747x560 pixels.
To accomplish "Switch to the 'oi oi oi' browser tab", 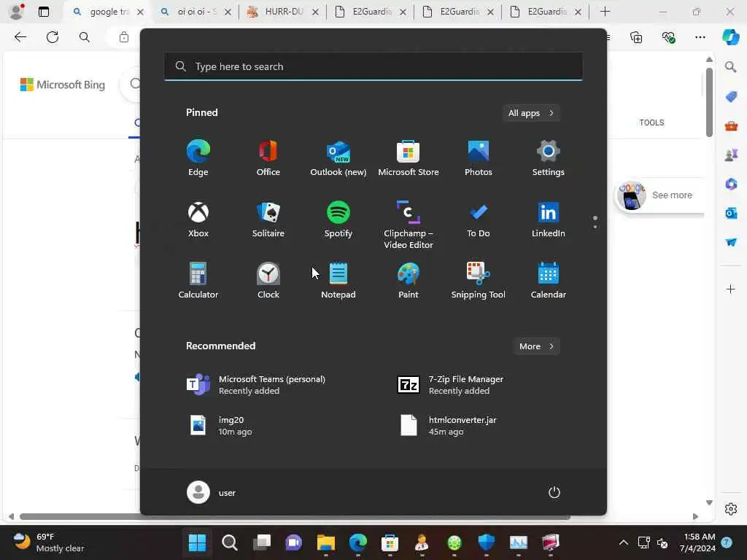I will pyautogui.click(x=196, y=12).
